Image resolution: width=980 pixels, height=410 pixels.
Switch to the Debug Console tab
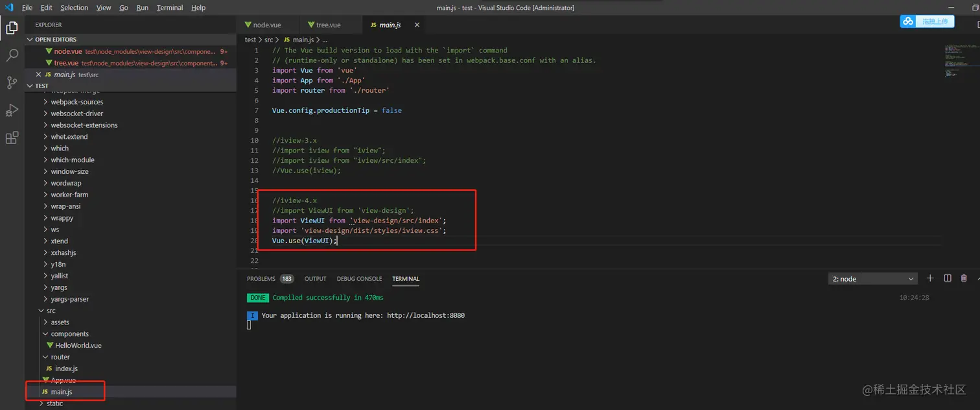click(x=359, y=279)
